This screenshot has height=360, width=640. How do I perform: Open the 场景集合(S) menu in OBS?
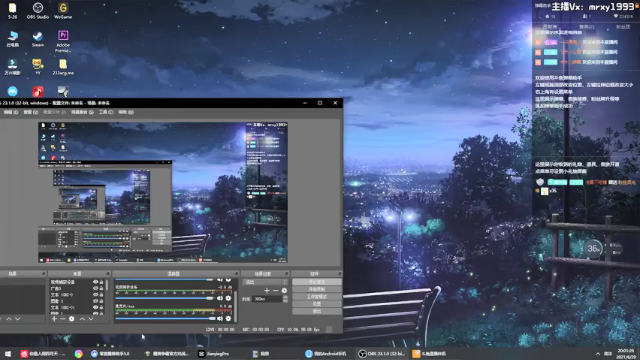click(x=82, y=112)
